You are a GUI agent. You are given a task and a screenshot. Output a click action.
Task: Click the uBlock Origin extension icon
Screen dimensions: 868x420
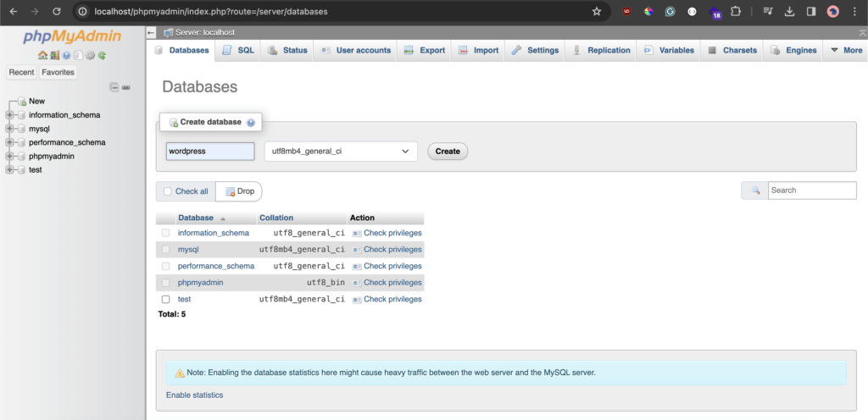626,11
